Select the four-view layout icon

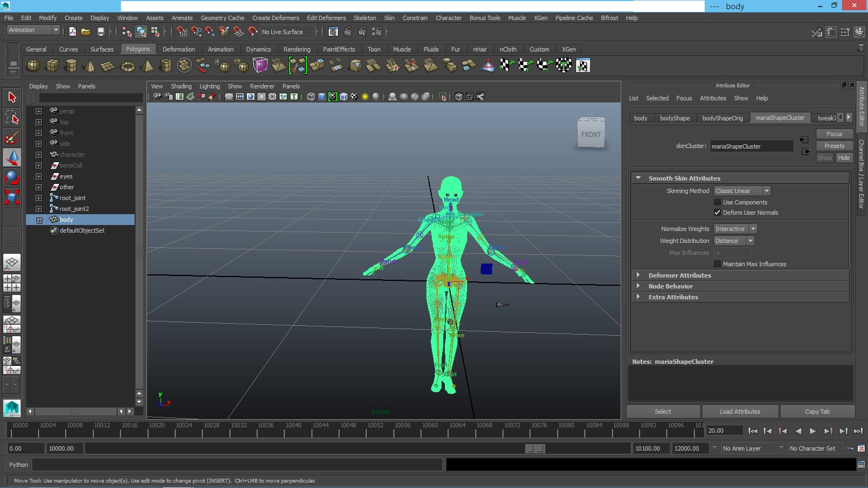pos(12,283)
